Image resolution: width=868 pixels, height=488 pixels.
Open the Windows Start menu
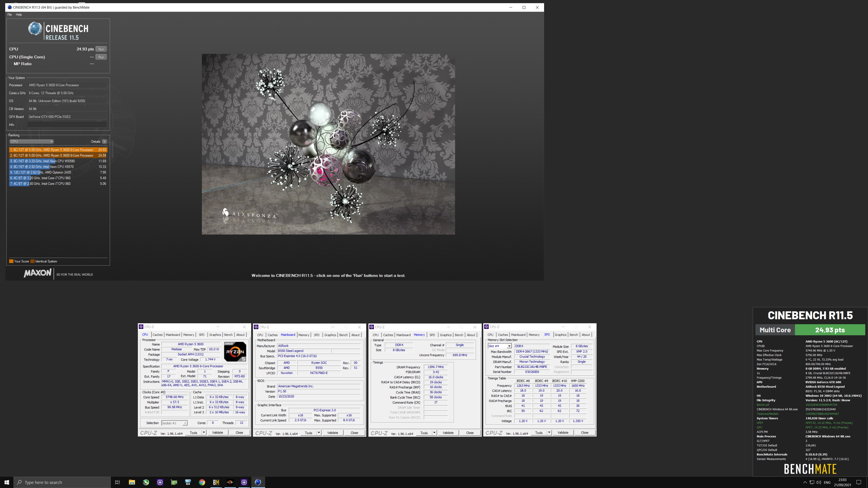pyautogui.click(x=7, y=482)
